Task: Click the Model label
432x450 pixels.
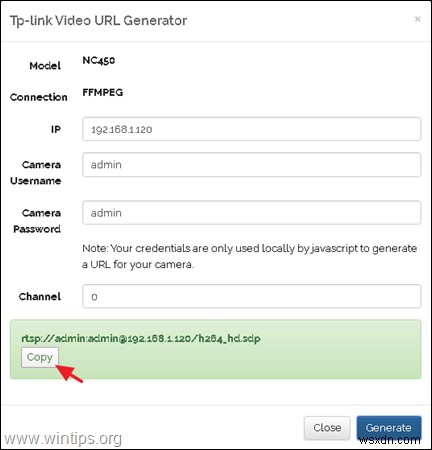Action: pos(45,66)
